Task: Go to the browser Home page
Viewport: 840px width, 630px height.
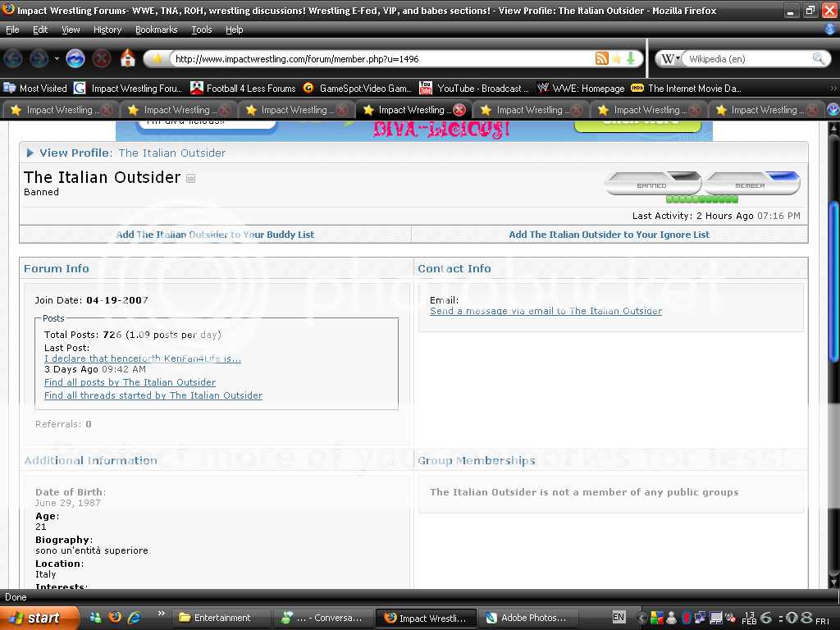Action: click(127, 58)
